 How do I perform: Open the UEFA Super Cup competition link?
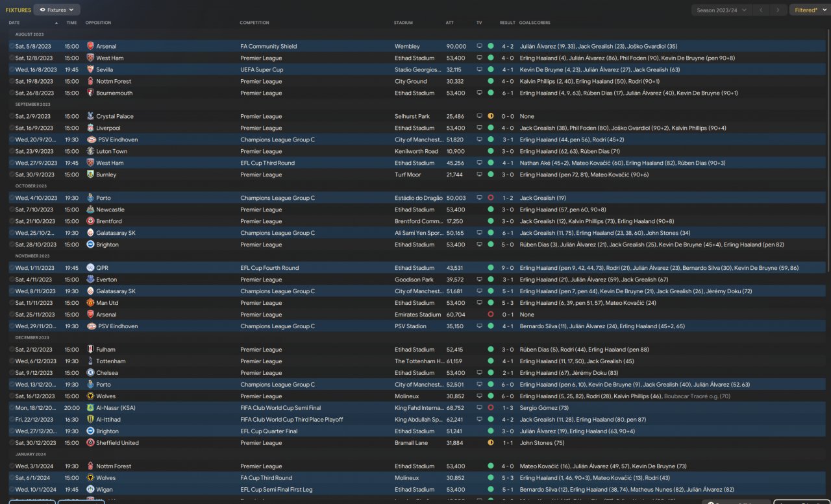click(262, 70)
